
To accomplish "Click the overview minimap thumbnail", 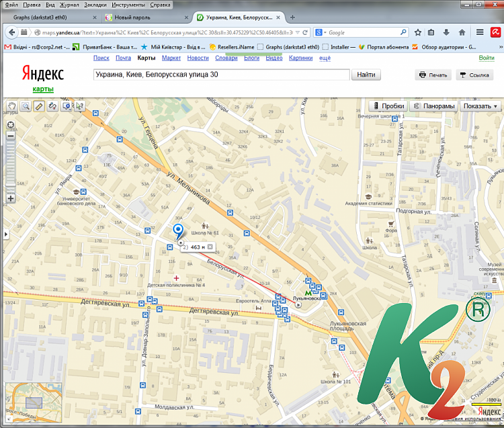I will point(34,402).
